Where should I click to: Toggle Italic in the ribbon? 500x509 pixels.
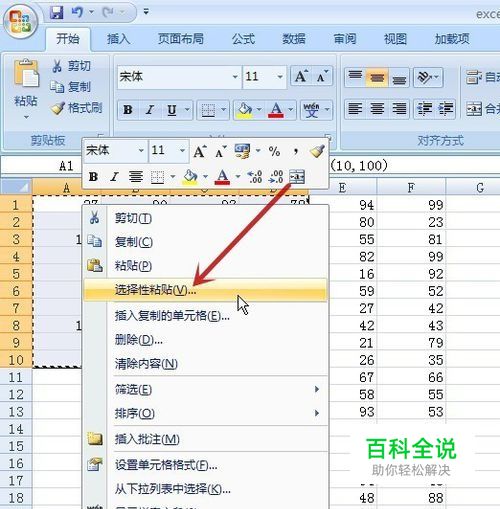point(150,110)
